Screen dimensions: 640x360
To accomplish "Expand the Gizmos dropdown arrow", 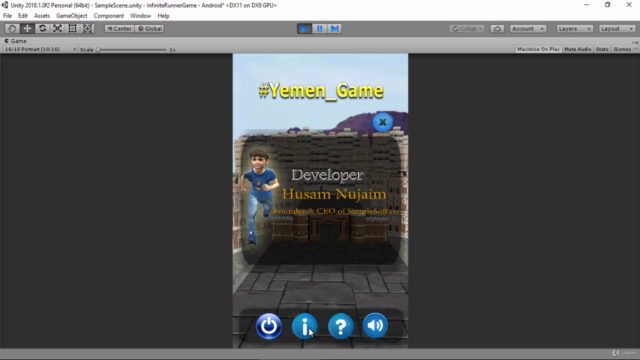I will (635, 49).
